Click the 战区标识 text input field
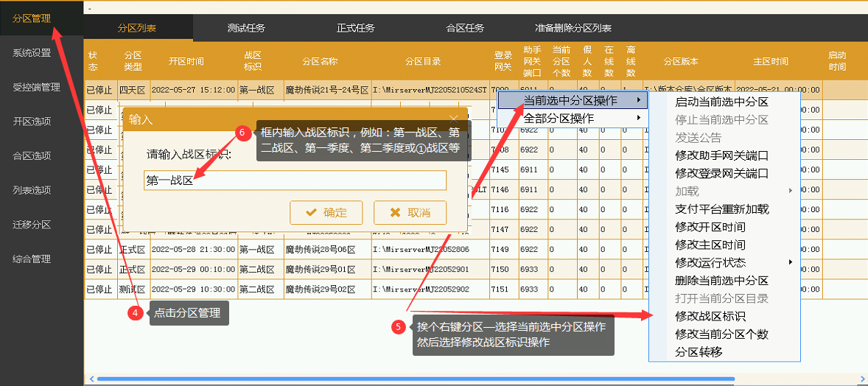The width and height of the screenshot is (868, 386). pos(295,180)
